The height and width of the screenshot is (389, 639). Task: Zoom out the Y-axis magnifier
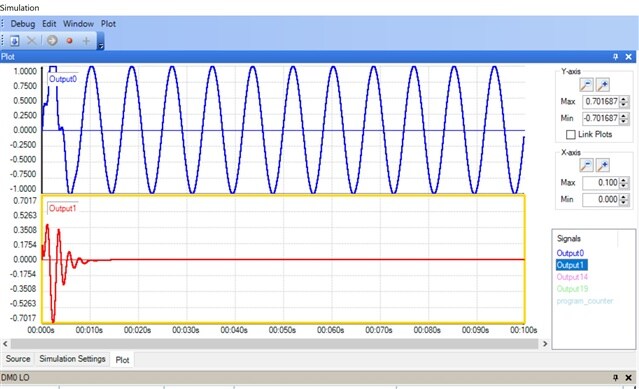tap(586, 85)
